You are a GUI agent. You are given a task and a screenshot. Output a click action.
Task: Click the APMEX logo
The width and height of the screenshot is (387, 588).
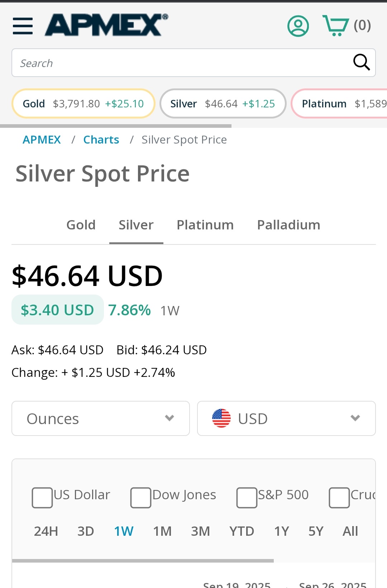[x=106, y=25]
